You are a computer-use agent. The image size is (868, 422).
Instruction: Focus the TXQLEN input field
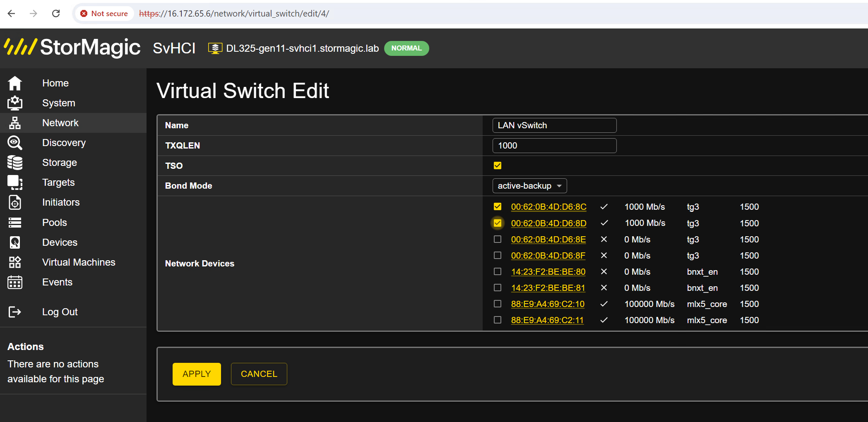[x=554, y=146]
